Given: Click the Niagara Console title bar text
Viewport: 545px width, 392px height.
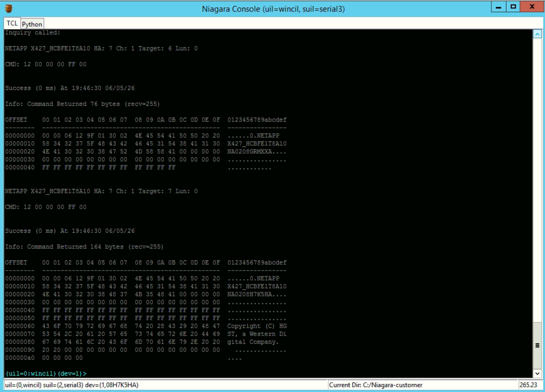Looking at the screenshot, I should pos(273,9).
